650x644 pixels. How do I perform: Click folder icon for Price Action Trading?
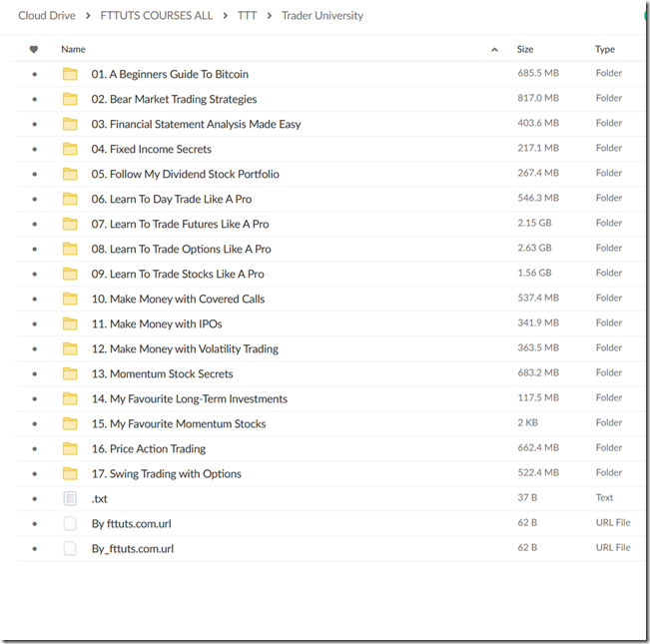(70, 448)
